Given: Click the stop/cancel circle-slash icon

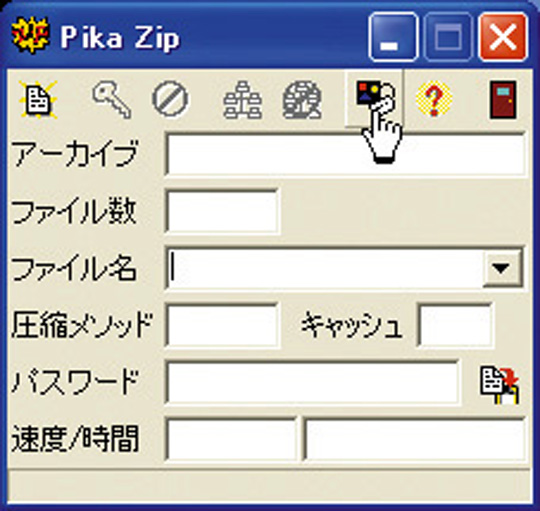Looking at the screenshot, I should (x=170, y=100).
